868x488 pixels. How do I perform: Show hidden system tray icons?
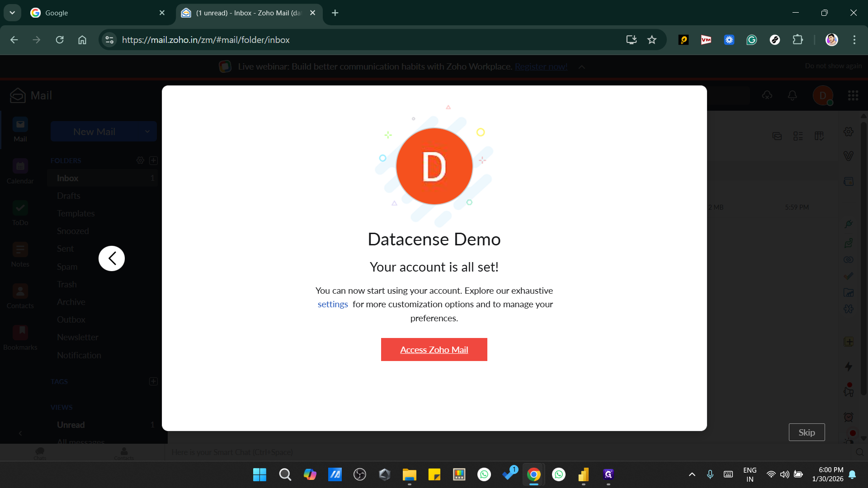692,474
